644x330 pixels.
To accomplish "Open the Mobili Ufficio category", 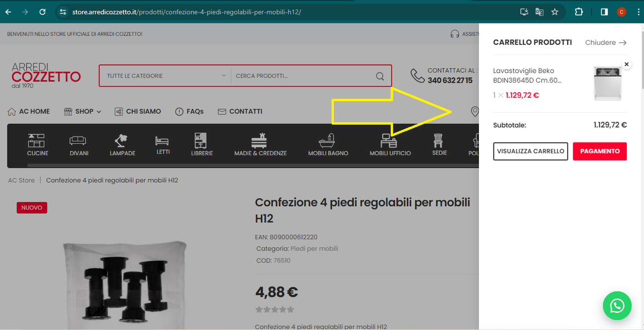I will click(x=390, y=145).
